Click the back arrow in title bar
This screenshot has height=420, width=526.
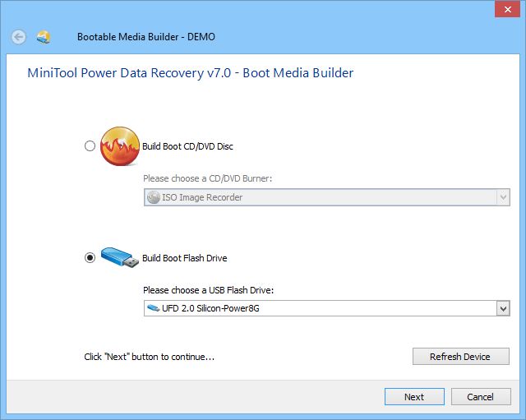[19, 37]
